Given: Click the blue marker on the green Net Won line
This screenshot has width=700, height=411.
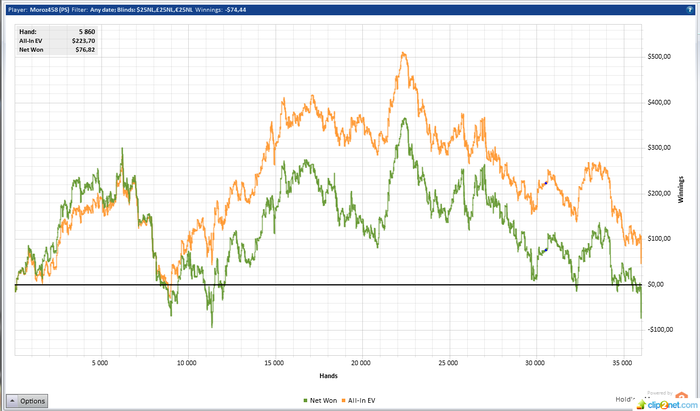Looking at the screenshot, I should coord(546,249).
